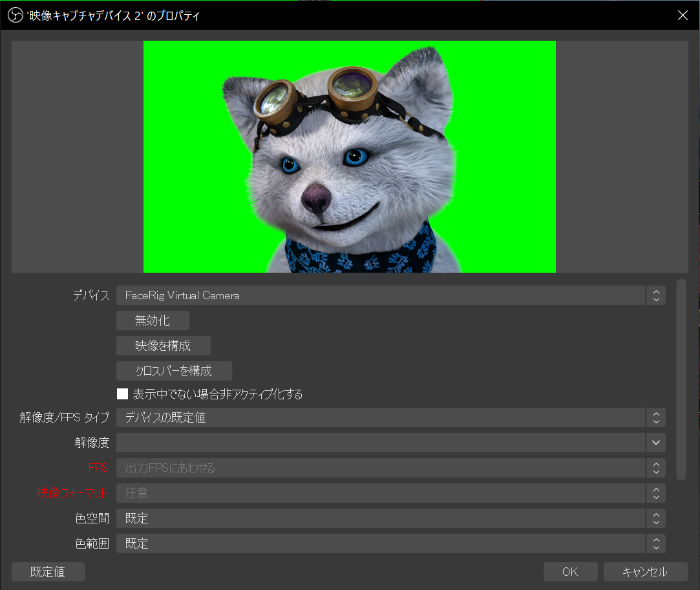700x590 pixels.
Task: Click the キャンセル button
Action: [x=645, y=572]
